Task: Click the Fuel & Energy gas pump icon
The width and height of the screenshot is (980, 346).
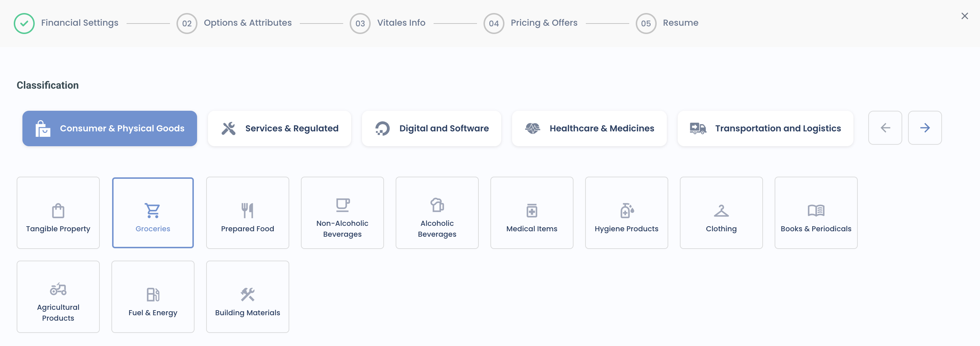Action: (x=153, y=295)
